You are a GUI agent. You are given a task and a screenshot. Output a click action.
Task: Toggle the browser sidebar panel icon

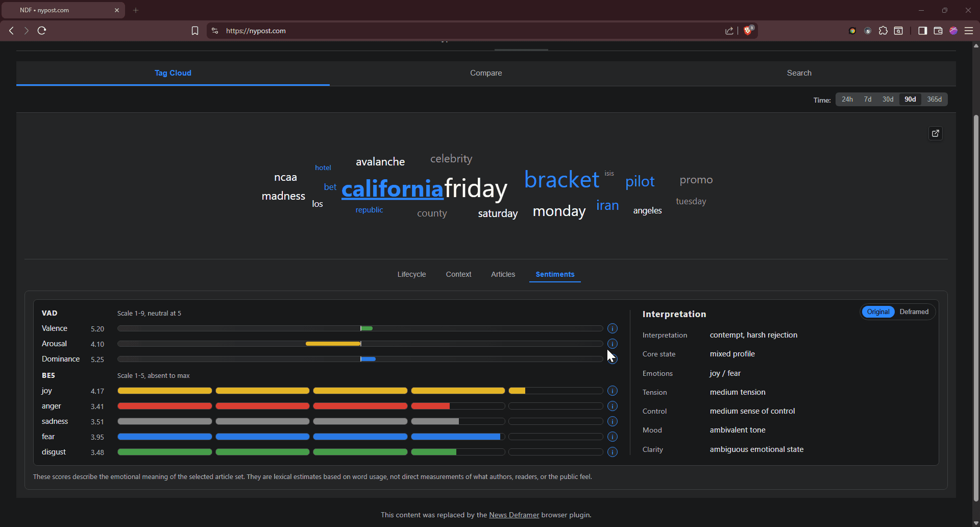[x=922, y=31]
